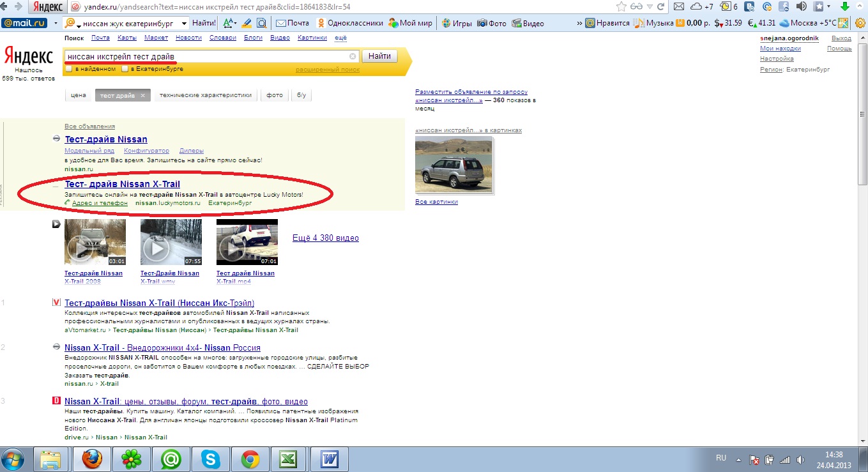Clear the Yandex search query
This screenshot has height=472, width=868.
pos(353,56)
